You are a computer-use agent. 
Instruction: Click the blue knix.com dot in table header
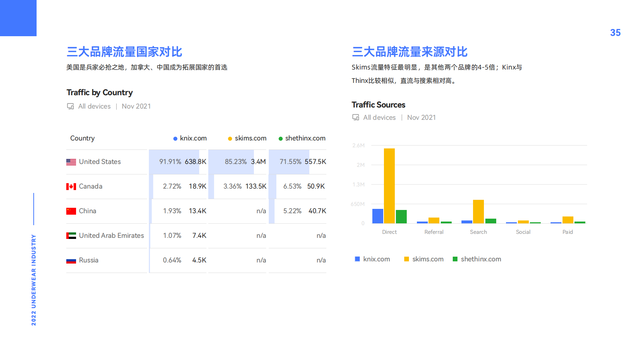[x=175, y=139]
